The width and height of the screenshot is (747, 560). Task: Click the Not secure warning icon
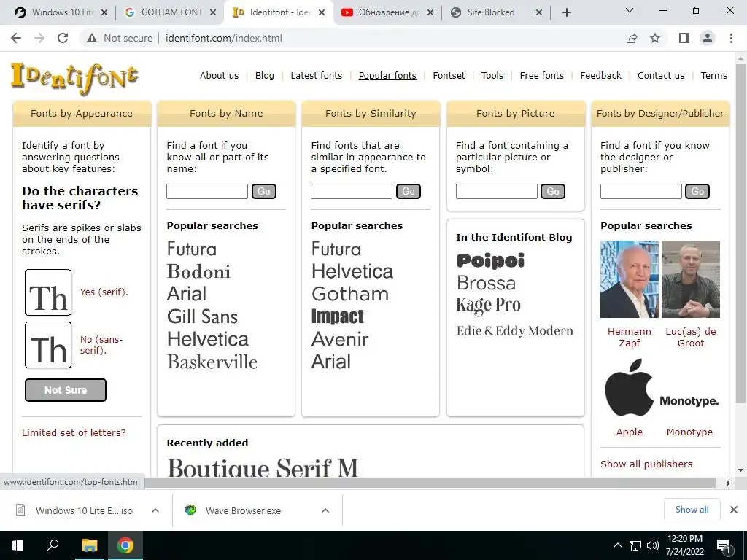pos(92,38)
